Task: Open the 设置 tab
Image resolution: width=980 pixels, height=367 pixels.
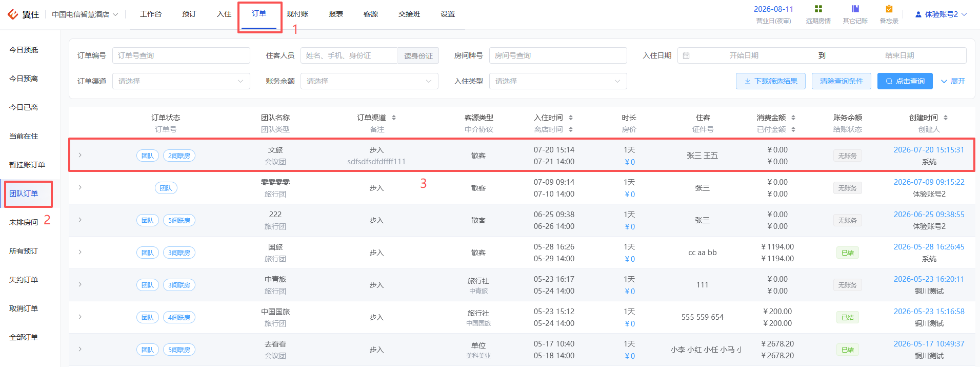Action: pyautogui.click(x=448, y=14)
